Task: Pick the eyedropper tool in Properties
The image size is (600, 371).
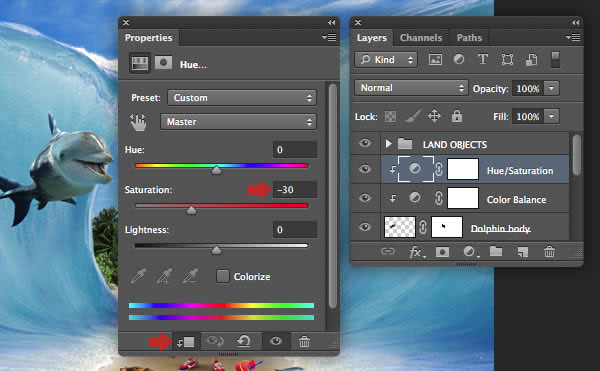Action: pos(138,276)
